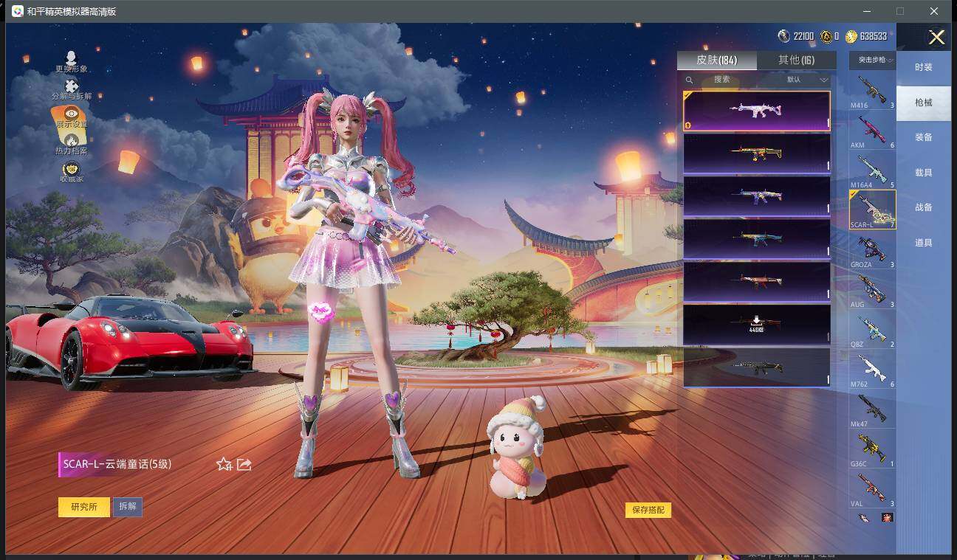Click the silver coin currency icon
The height and width of the screenshot is (560, 957).
783,36
